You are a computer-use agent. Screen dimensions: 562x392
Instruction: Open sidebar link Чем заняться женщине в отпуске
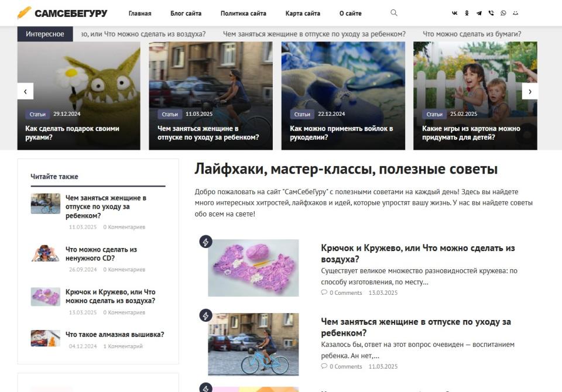[106, 207]
